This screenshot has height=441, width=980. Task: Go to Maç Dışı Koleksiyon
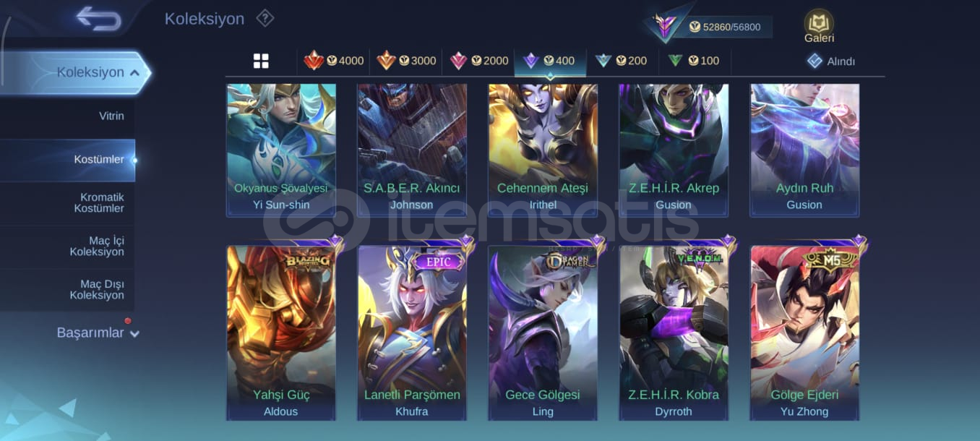point(97,289)
